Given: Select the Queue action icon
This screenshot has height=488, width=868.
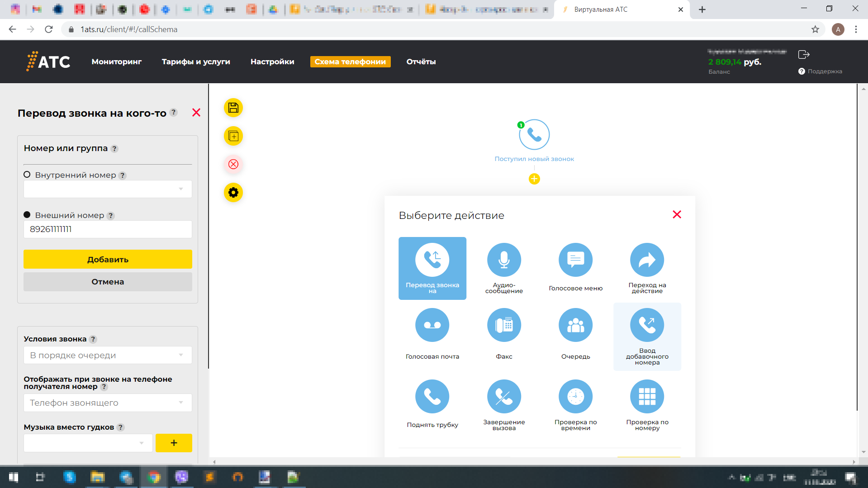Looking at the screenshot, I should (575, 325).
